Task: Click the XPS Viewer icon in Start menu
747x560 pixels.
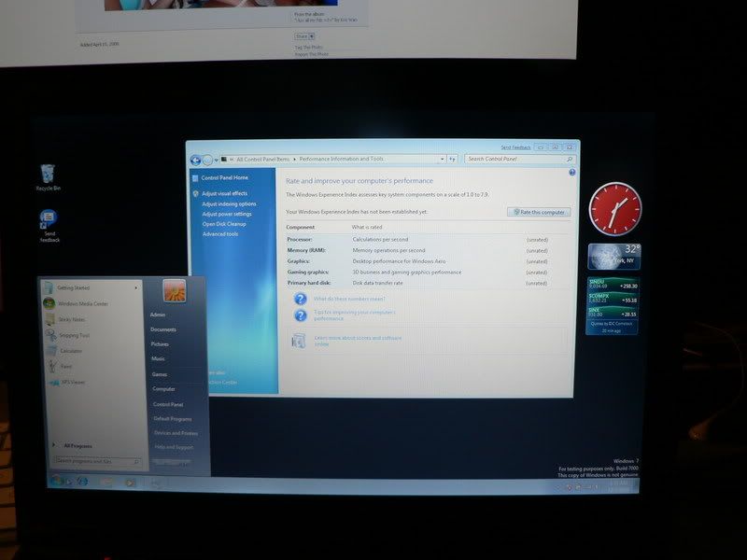Action: pyautogui.click(x=54, y=383)
